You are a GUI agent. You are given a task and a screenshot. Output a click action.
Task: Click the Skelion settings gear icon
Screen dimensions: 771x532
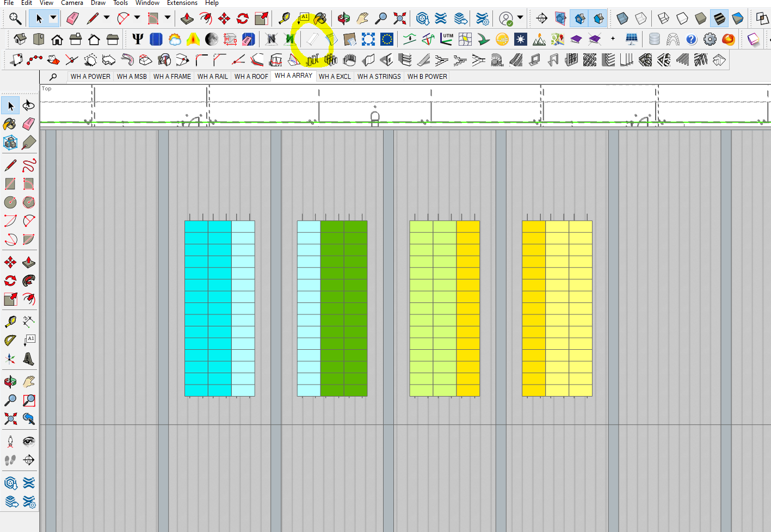[710, 39]
